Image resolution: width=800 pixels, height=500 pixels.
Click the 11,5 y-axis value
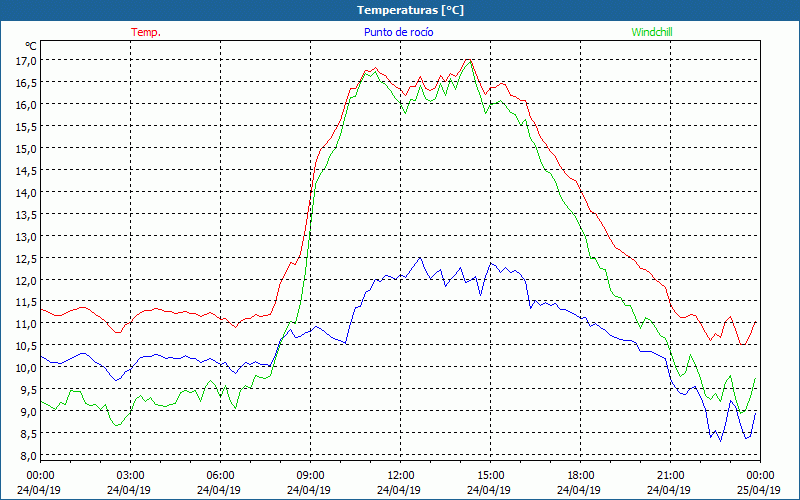point(26,302)
